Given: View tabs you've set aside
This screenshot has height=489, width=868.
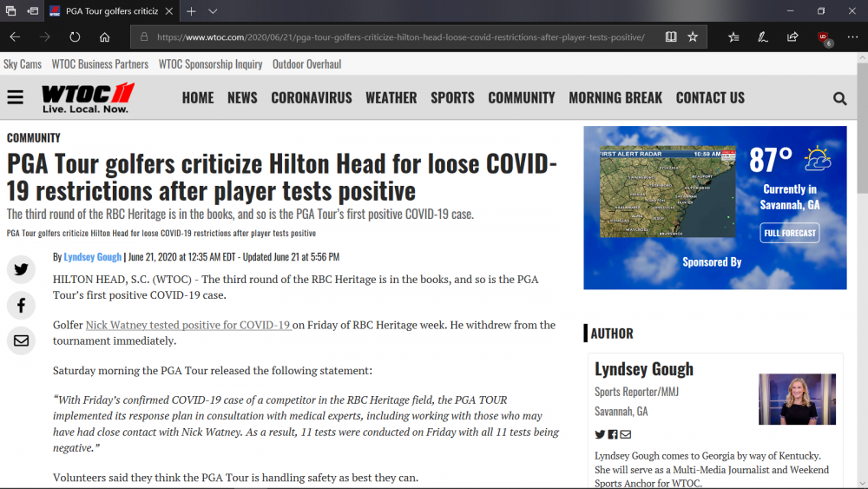Looking at the screenshot, I should tap(10, 11).
